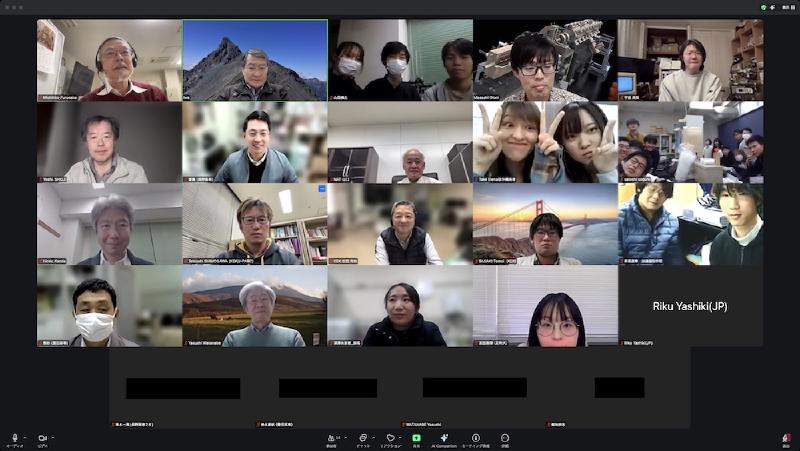
Task: Select the Riku Yashiki(JP) video tile
Action: 690,306
